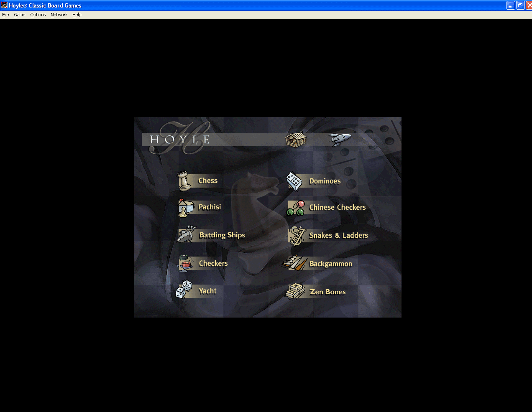Open the Game menu
The width and height of the screenshot is (532, 412).
(20, 15)
